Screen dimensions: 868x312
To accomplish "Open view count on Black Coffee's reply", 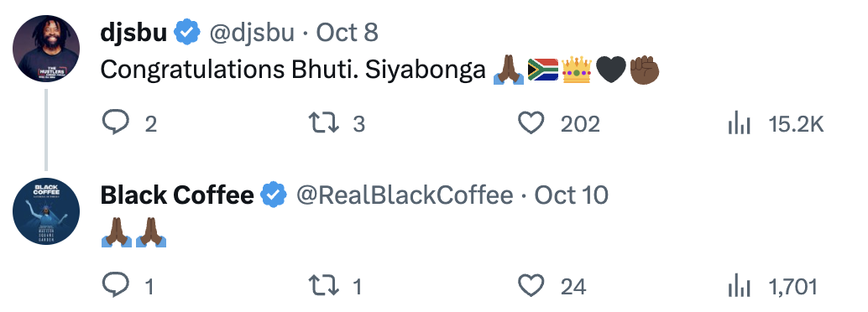I will [x=739, y=287].
